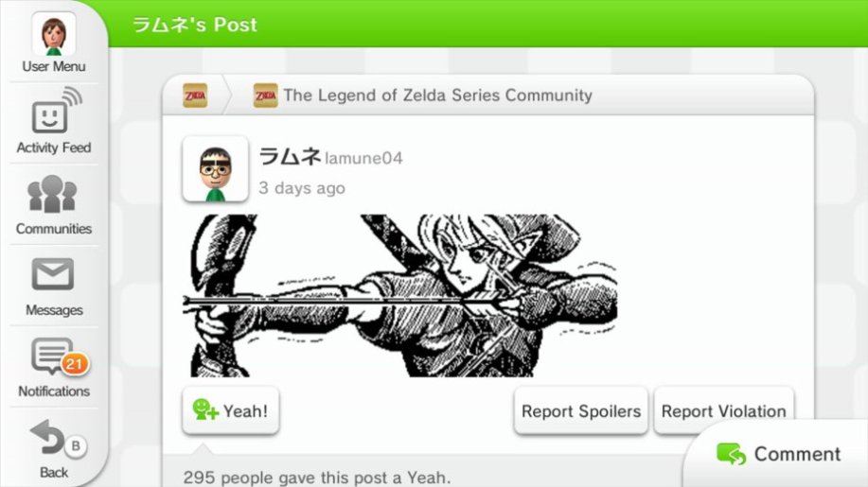Click the ラムネ's Post header title

195,25
